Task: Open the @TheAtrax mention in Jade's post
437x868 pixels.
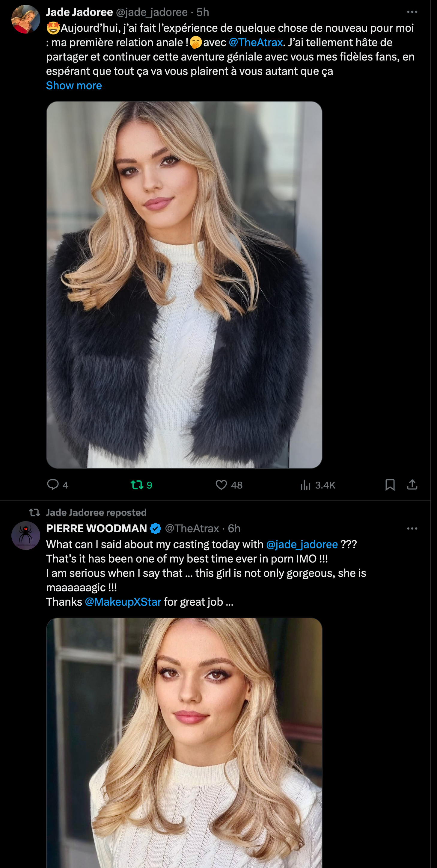Action: (x=256, y=43)
